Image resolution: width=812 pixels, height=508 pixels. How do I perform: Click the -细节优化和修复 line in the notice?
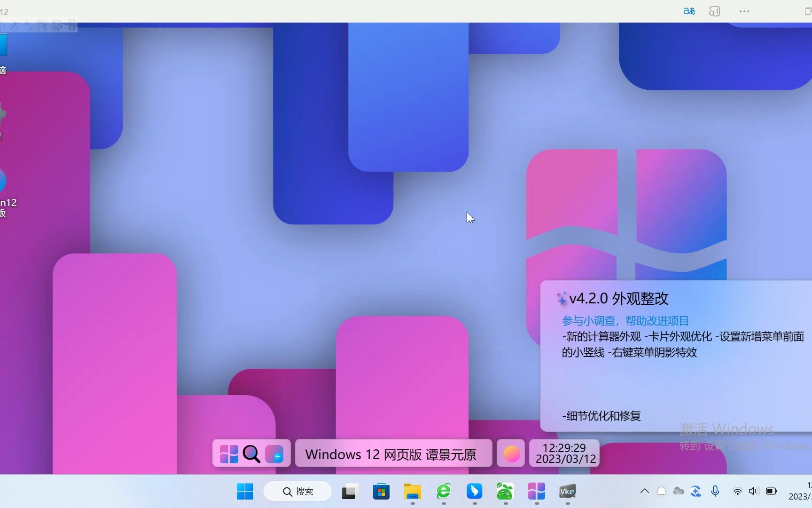(601, 416)
